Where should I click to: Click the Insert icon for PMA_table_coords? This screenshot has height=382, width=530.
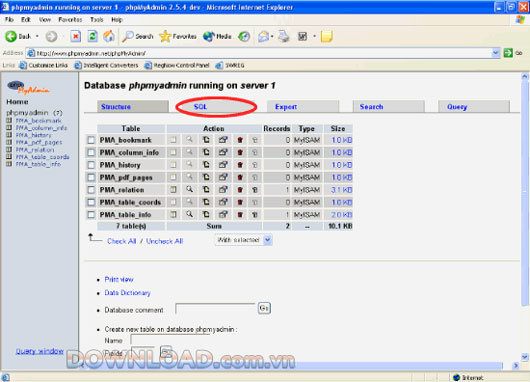(x=206, y=202)
